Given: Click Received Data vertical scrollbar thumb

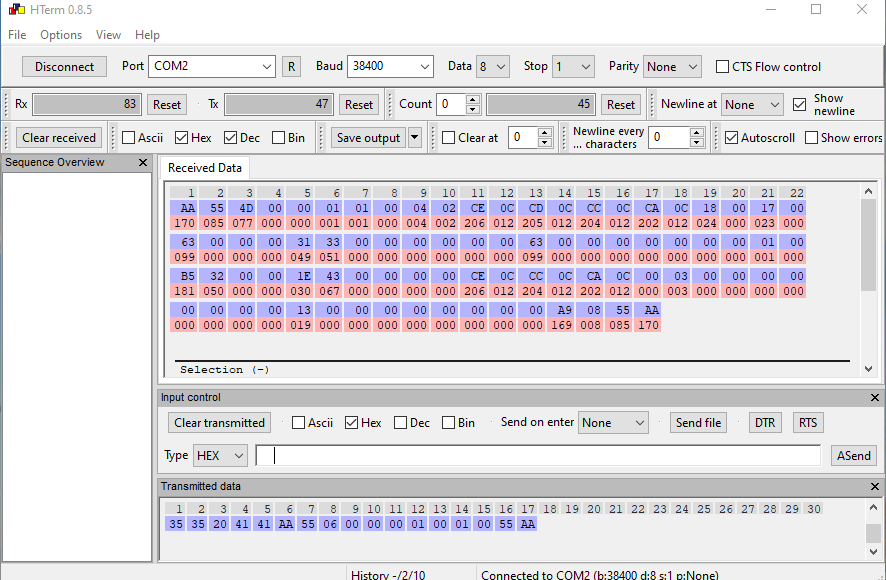Looking at the screenshot, I should click(x=868, y=245).
